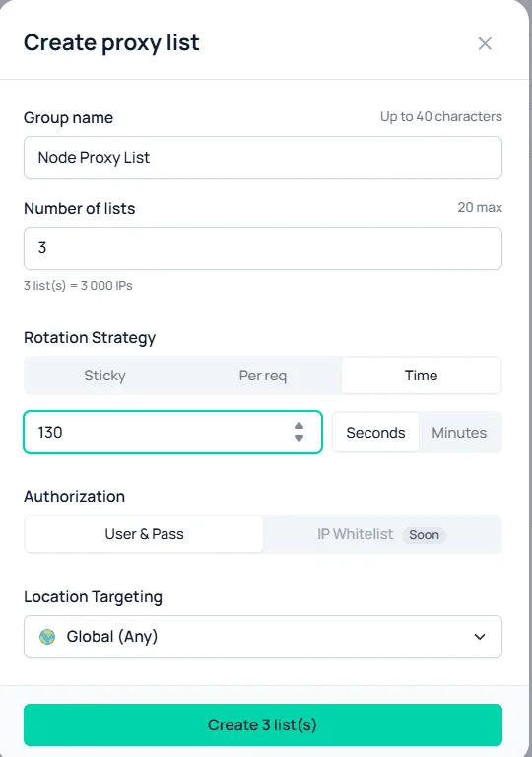The width and height of the screenshot is (532, 757).
Task: Select Per req rotation strategy
Action: coord(263,376)
